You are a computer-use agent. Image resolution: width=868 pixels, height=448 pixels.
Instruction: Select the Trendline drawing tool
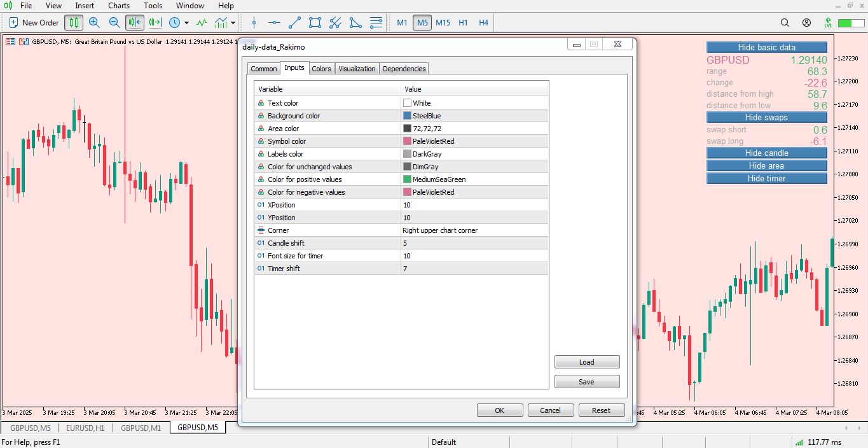[x=294, y=22]
